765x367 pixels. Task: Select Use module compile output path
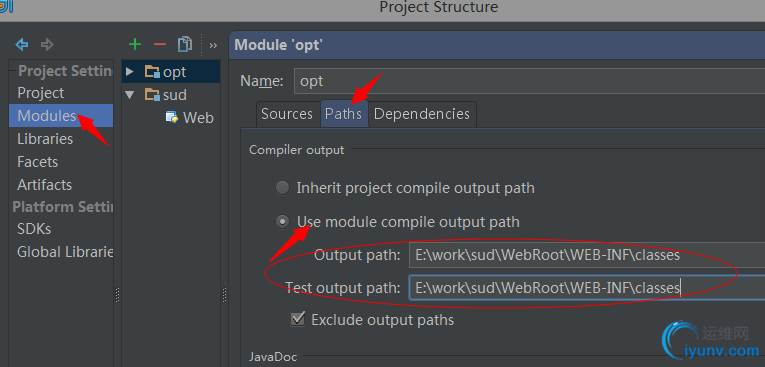[282, 222]
